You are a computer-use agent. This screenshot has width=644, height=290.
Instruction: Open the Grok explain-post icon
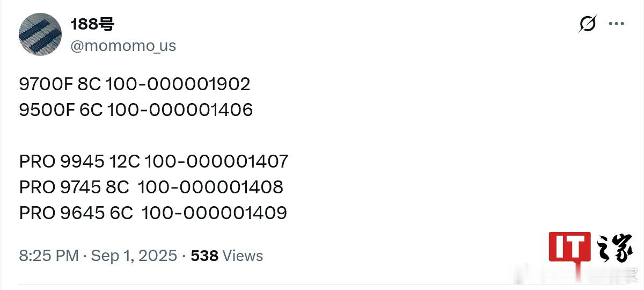coord(588,24)
